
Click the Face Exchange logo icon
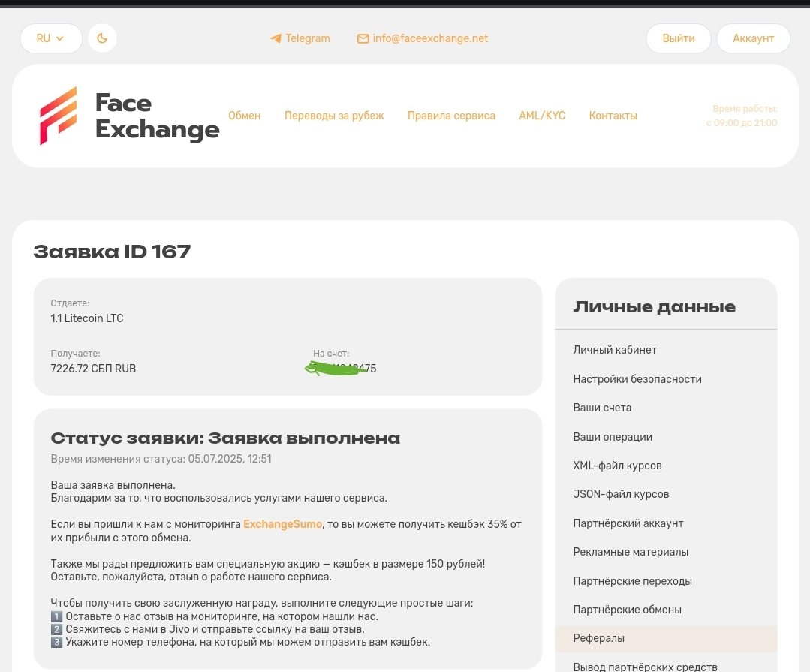click(x=59, y=116)
